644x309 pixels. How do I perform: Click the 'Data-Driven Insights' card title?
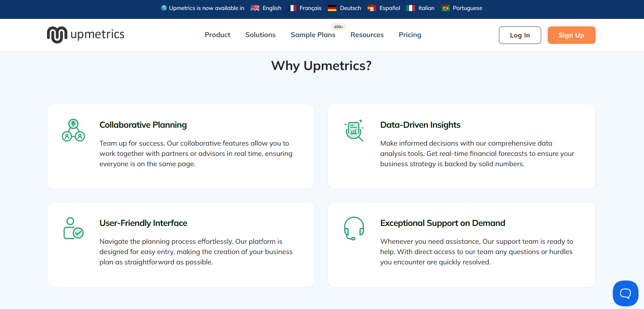pyautogui.click(x=420, y=125)
